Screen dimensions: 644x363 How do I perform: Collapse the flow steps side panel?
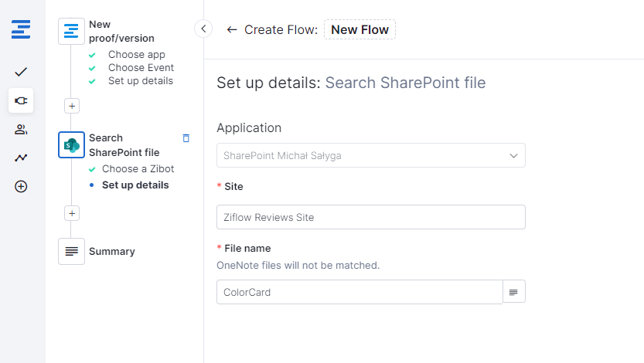click(x=203, y=29)
